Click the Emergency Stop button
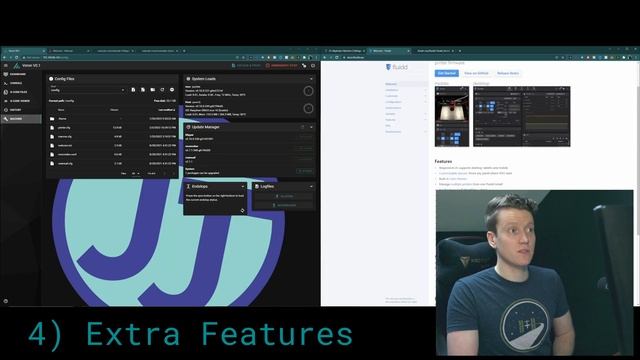This screenshot has height=360, width=640. click(x=281, y=65)
